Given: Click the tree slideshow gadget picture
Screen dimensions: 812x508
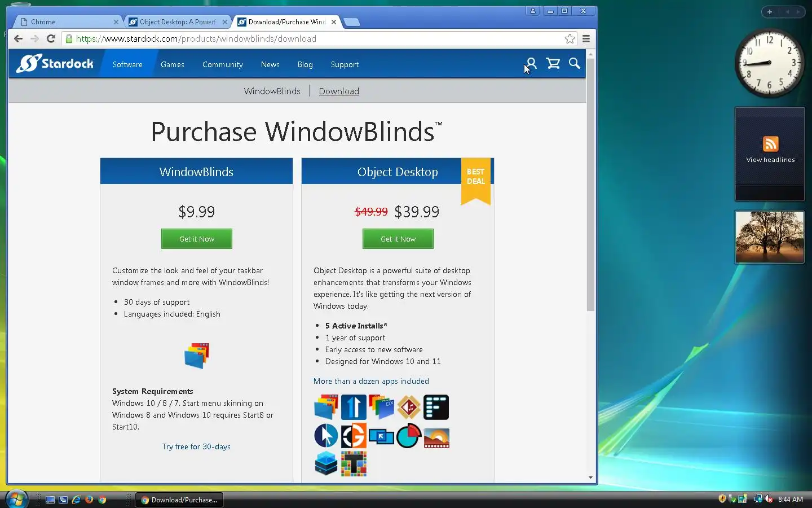Looking at the screenshot, I should (x=770, y=237).
